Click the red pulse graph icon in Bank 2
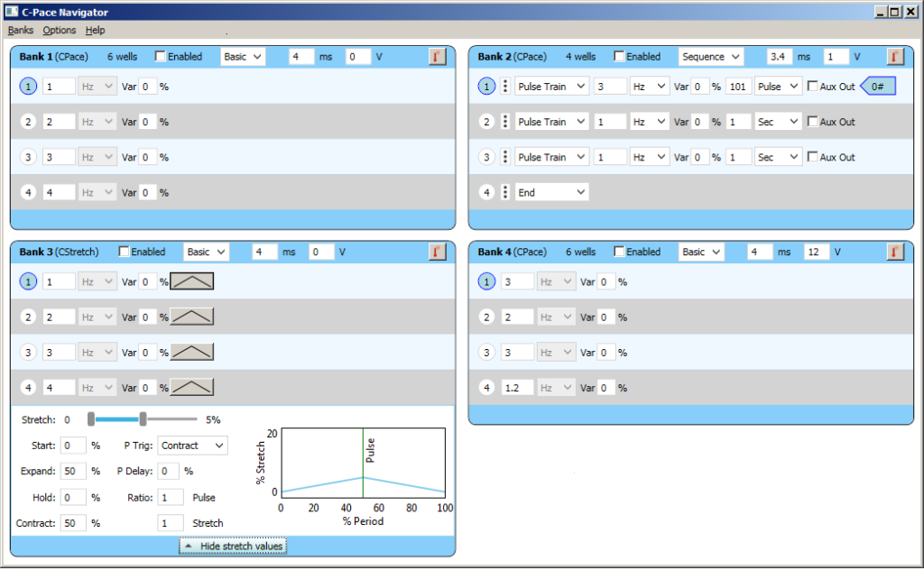 pyautogui.click(x=895, y=56)
